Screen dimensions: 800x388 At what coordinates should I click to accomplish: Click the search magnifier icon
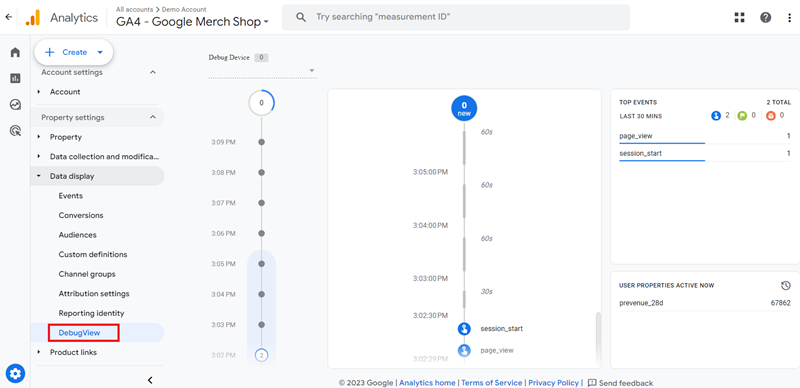click(302, 17)
